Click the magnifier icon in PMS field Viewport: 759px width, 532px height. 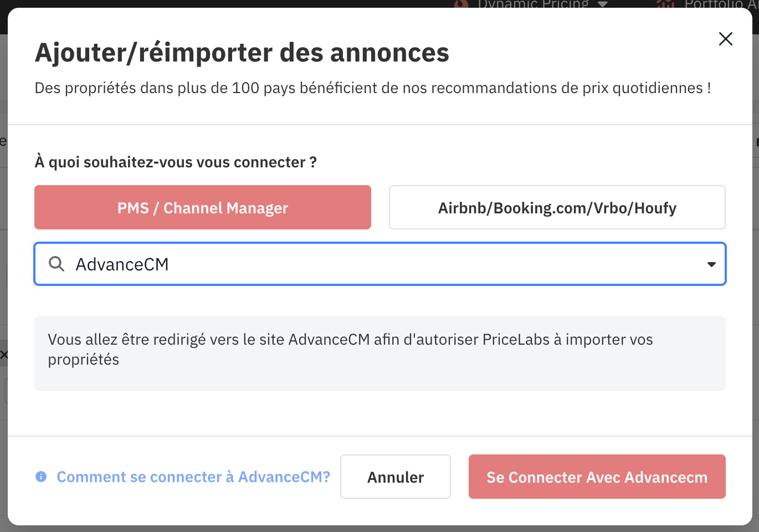(x=57, y=264)
